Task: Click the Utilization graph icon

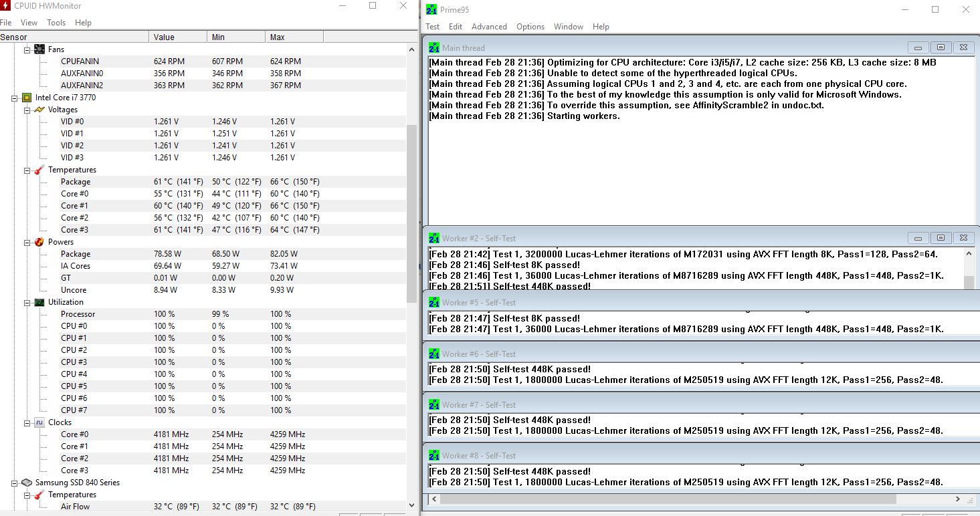Action: 39,302
